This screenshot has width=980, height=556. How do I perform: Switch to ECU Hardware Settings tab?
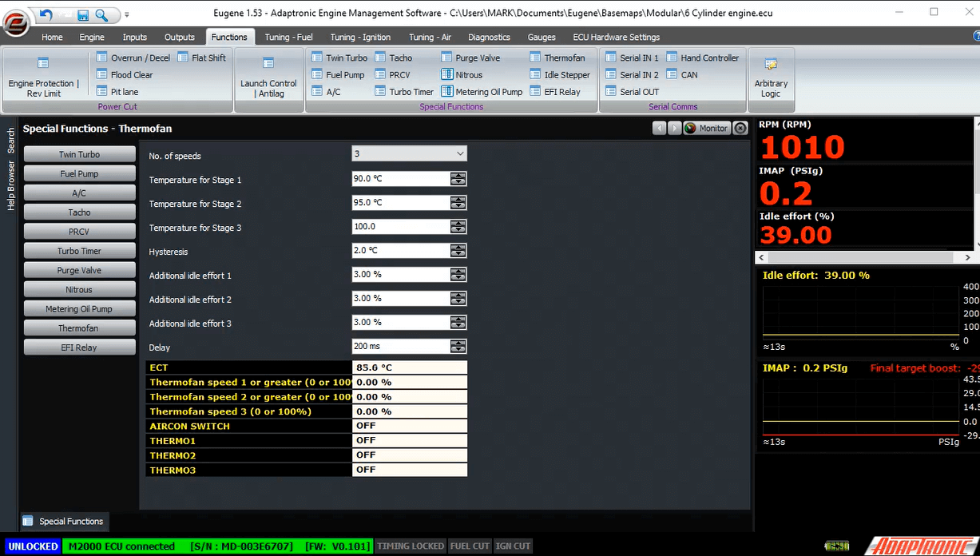[x=617, y=37]
